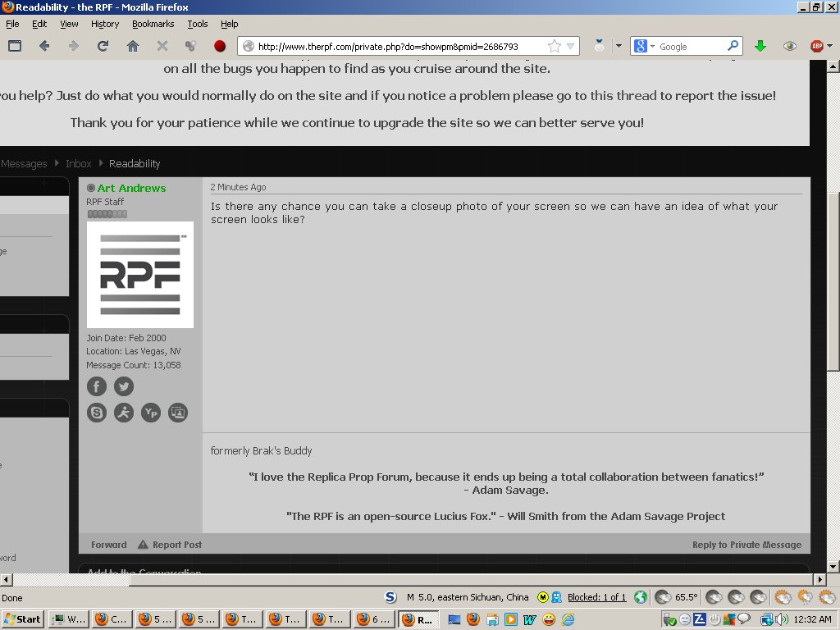840x630 pixels.
Task: Open media player quick launch icon
Action: (x=511, y=620)
